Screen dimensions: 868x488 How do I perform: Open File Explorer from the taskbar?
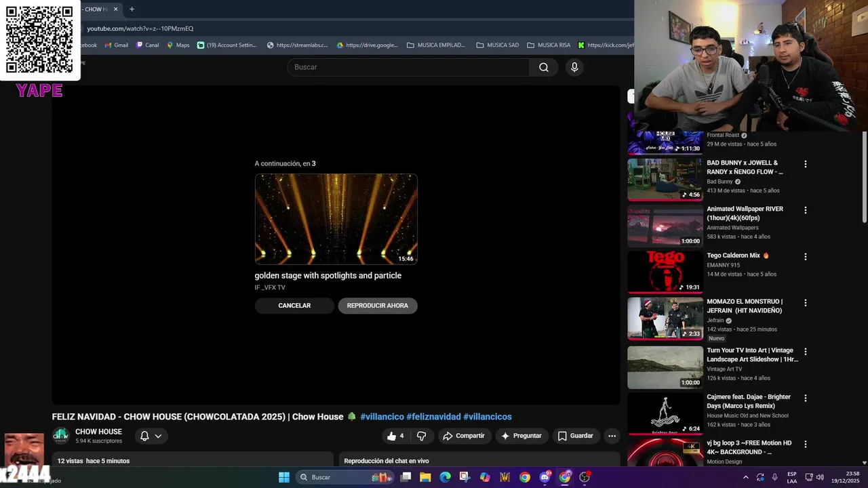tap(425, 477)
